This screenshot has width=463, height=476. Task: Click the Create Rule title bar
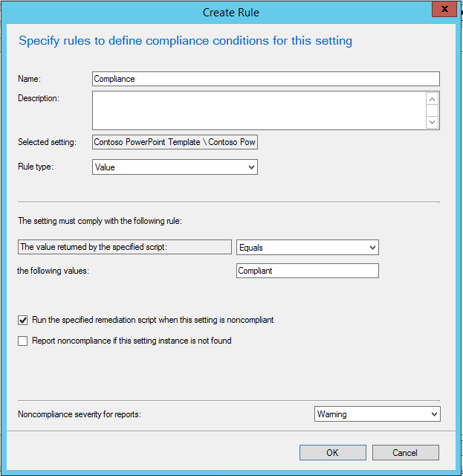(230, 13)
